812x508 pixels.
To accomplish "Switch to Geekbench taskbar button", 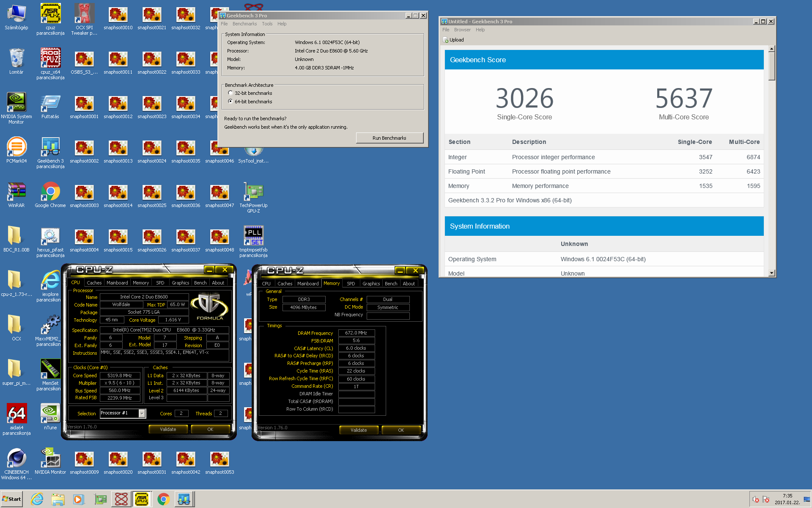I will tap(184, 499).
